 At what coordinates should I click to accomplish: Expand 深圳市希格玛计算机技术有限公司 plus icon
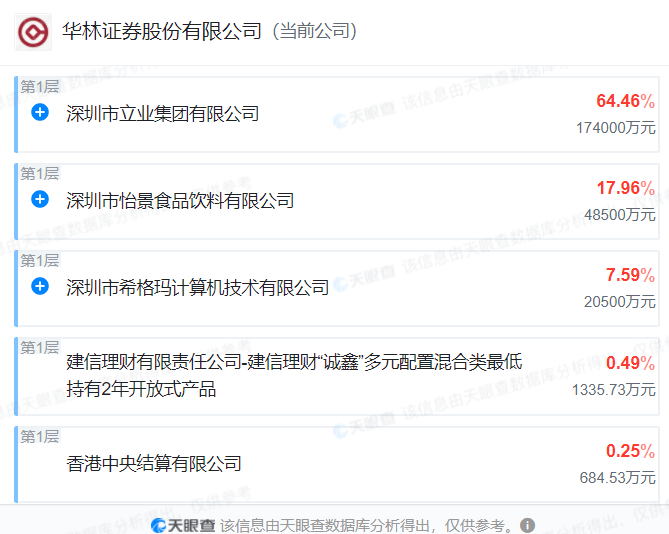click(40, 286)
